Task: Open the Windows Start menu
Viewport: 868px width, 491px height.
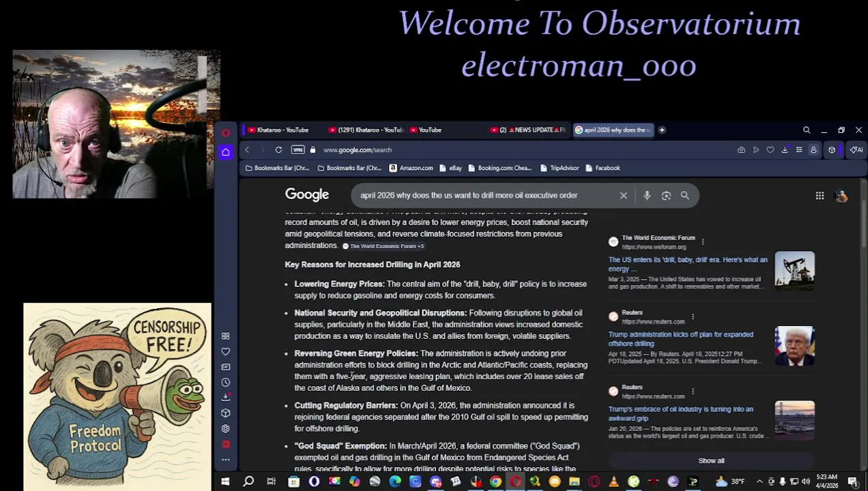Action: (x=225, y=482)
